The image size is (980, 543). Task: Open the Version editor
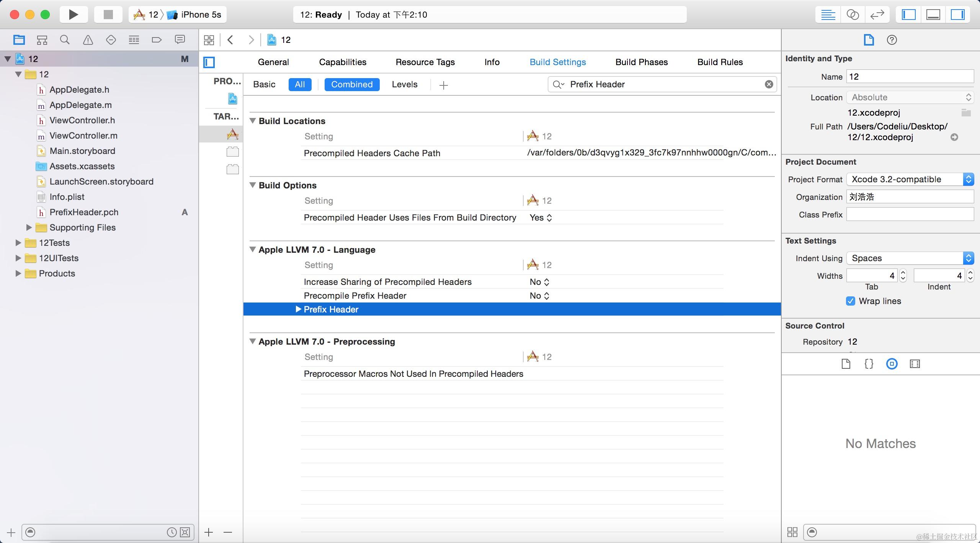(x=877, y=15)
